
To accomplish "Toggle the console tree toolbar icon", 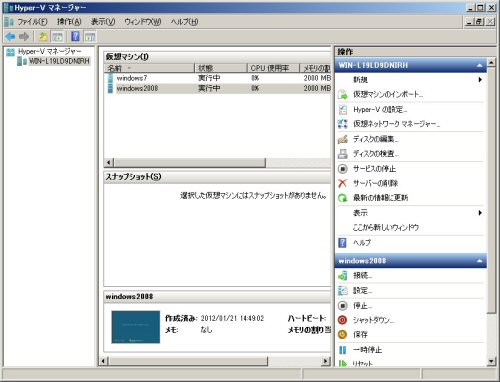I will 58,37.
